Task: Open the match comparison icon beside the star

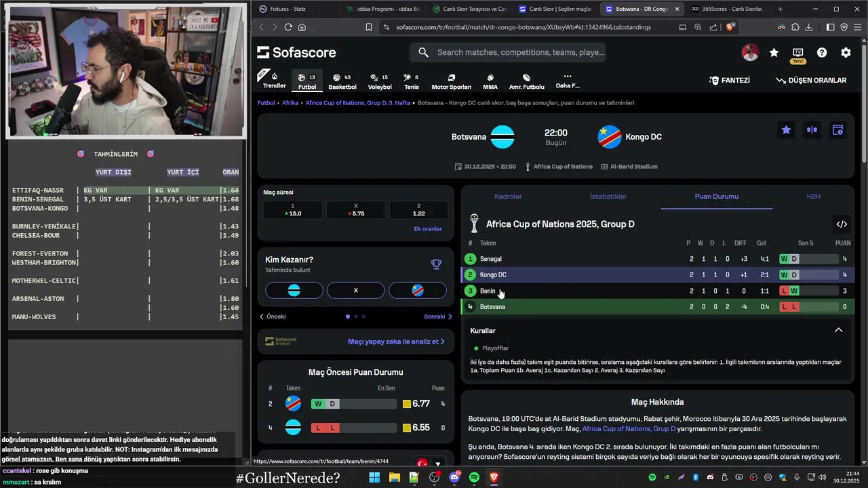Action: tap(812, 129)
